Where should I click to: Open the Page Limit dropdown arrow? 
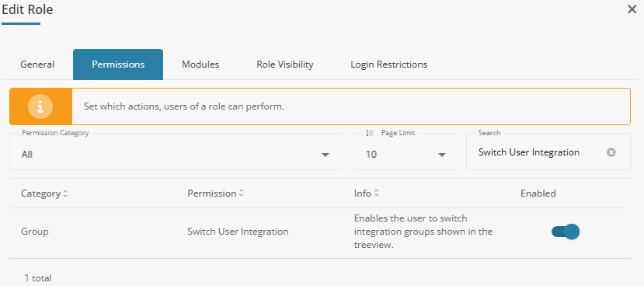tap(442, 155)
